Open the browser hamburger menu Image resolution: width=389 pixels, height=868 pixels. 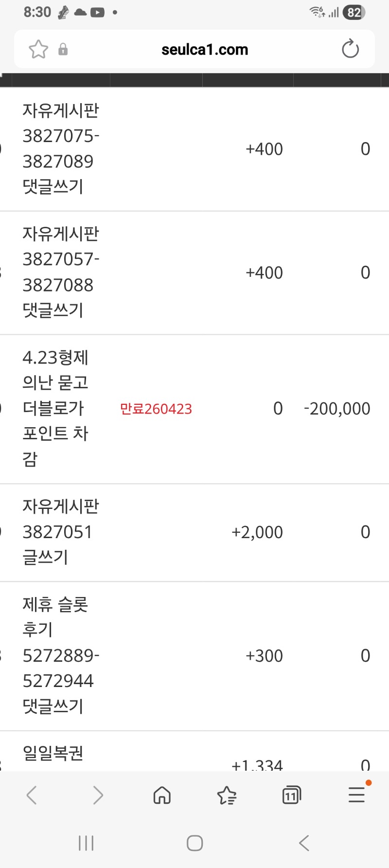(356, 795)
